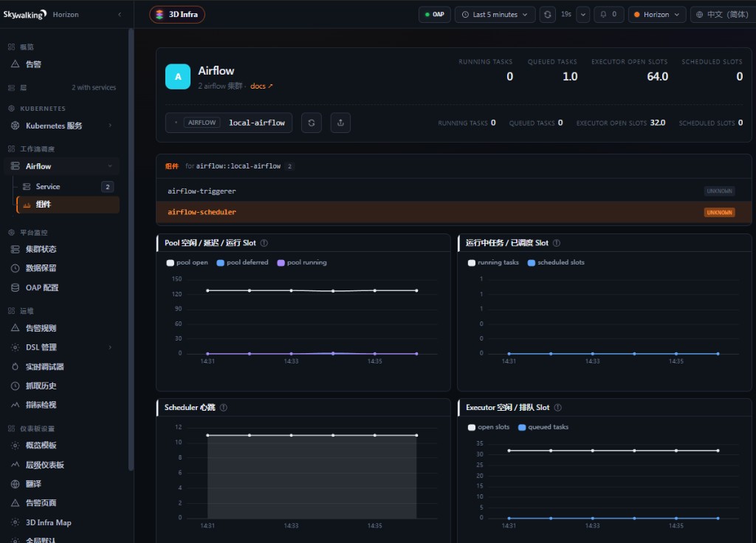Viewport: 756px width, 543px height.
Task: Click the info icon on Pool Slot panel
Action: (x=264, y=243)
